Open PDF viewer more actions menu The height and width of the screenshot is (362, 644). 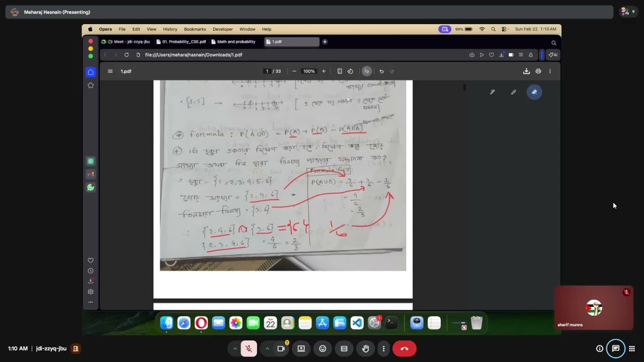coord(550,71)
